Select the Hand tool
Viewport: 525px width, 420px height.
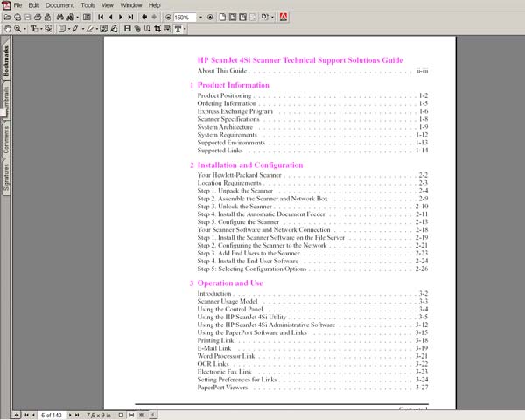coord(7,29)
